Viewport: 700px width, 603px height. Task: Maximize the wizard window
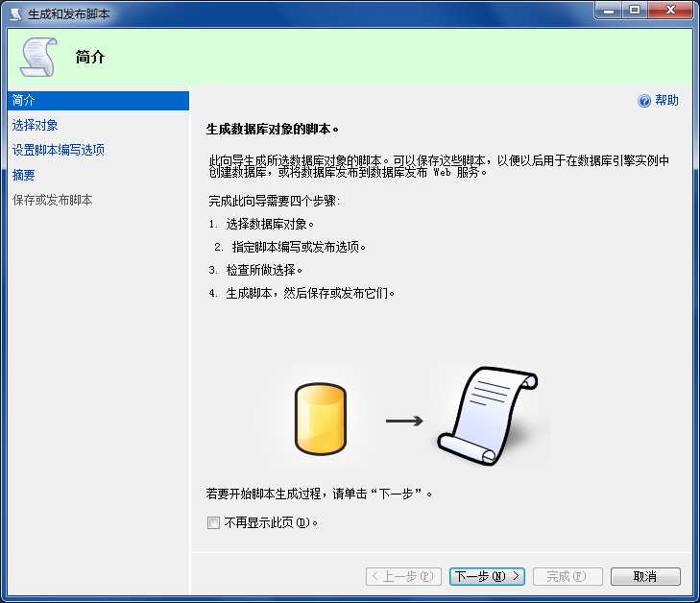pos(635,10)
